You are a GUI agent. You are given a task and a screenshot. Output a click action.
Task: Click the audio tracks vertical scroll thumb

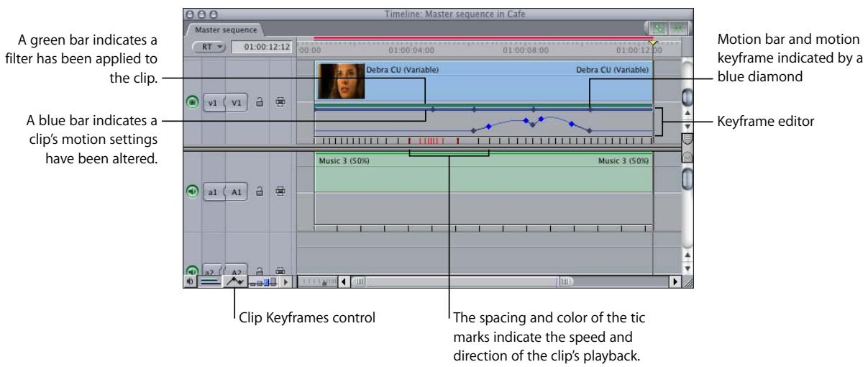[x=686, y=178]
